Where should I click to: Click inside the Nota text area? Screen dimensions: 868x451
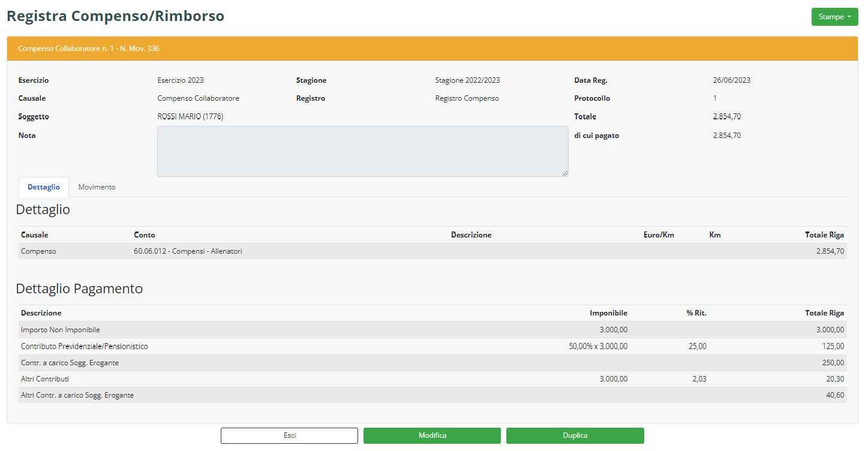pos(362,151)
